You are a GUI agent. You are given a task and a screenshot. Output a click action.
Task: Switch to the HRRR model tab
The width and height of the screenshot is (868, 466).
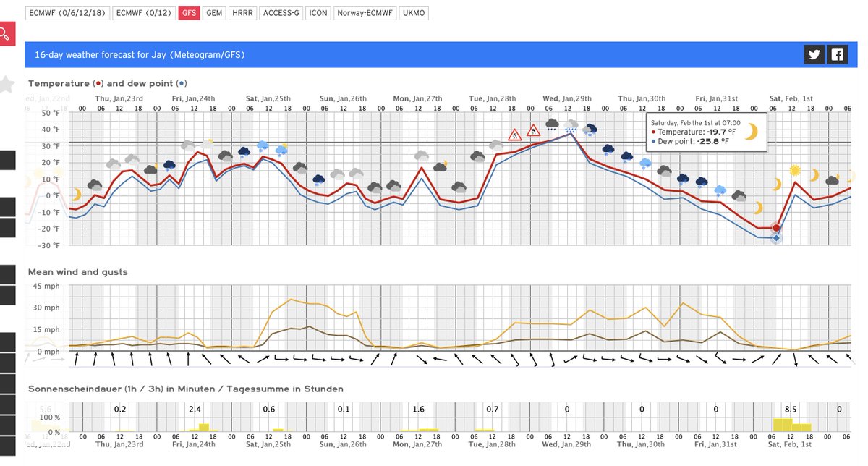tap(242, 13)
